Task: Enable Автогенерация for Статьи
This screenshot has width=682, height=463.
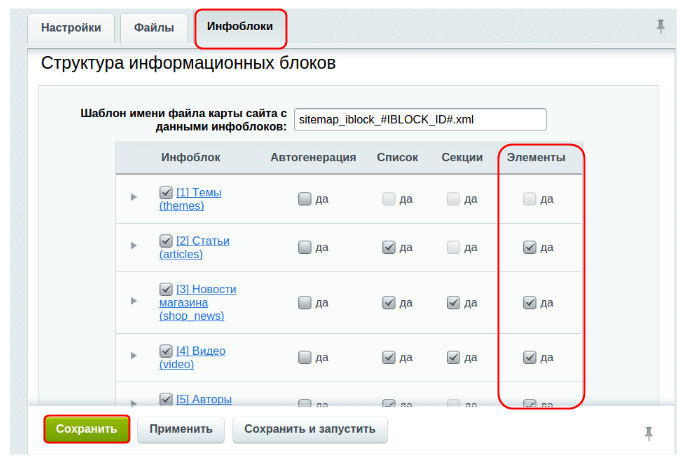Action: [x=304, y=247]
